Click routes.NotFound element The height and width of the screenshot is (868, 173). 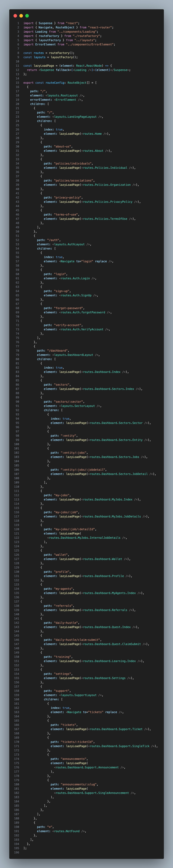[69, 831]
